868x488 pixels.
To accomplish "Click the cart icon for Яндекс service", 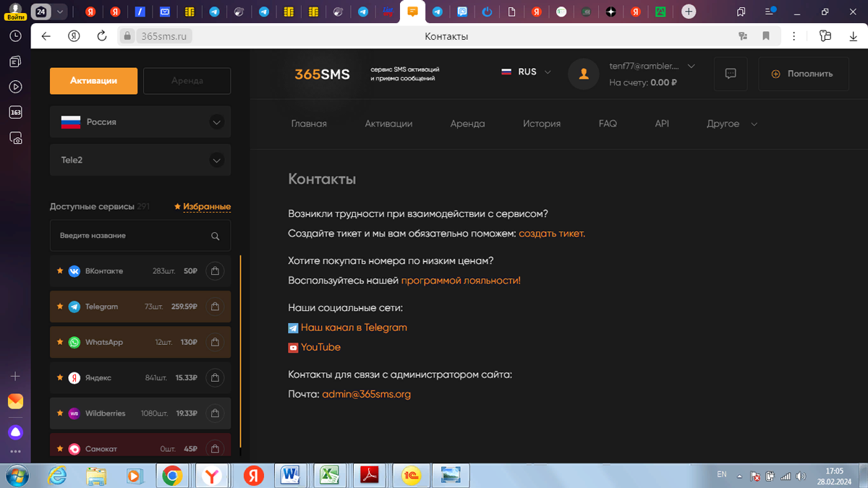I will pos(215,377).
